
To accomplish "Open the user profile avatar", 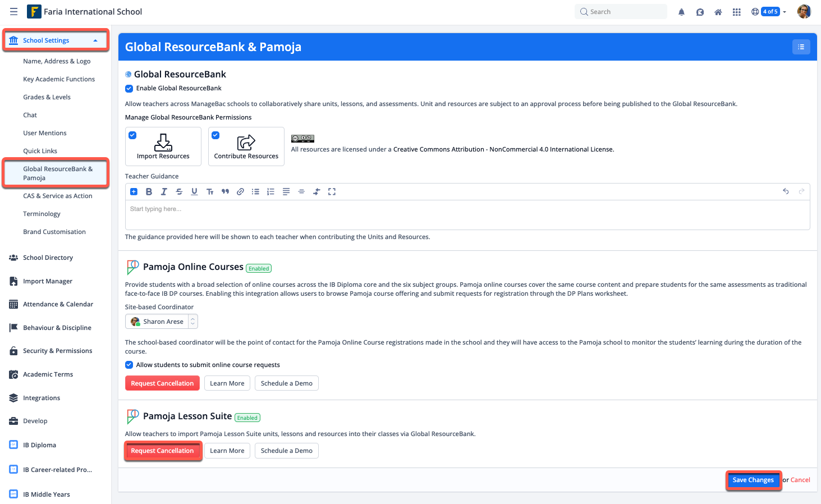I will pyautogui.click(x=804, y=11).
